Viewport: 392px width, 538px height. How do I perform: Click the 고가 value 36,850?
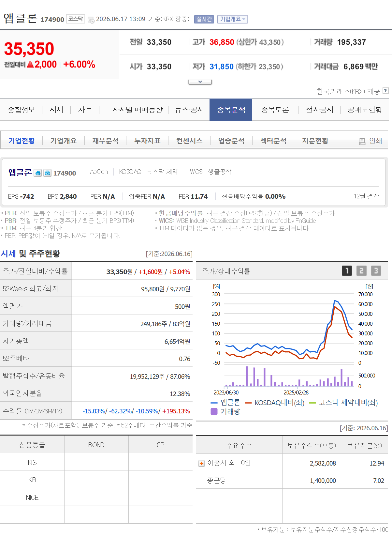pyautogui.click(x=222, y=42)
